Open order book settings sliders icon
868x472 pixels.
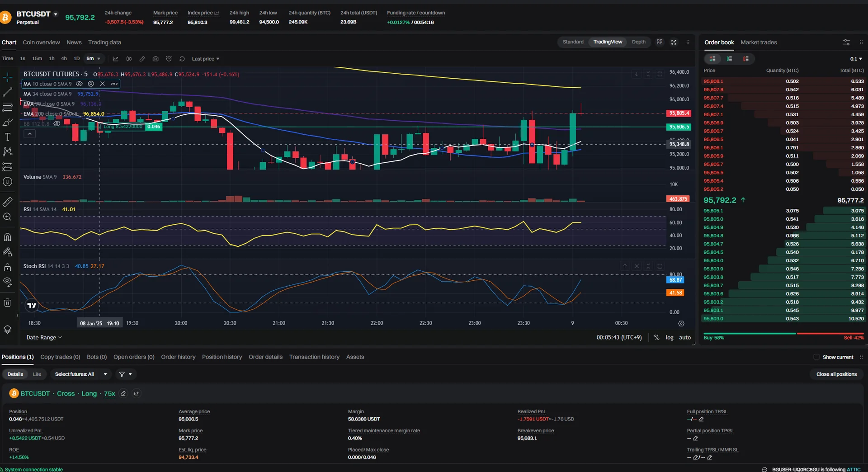pyautogui.click(x=846, y=42)
